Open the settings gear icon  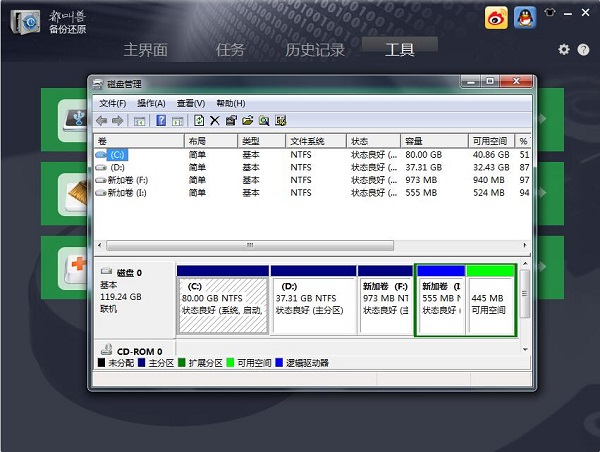coord(563,49)
